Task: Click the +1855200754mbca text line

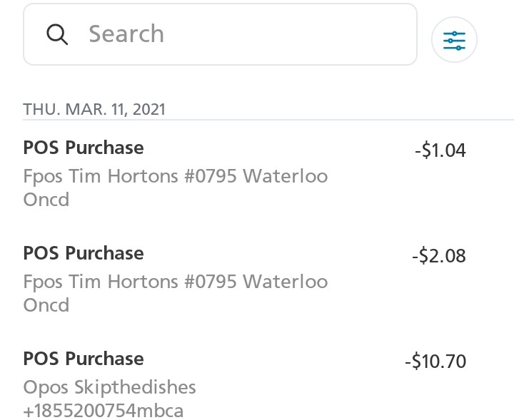Action: pos(103,411)
